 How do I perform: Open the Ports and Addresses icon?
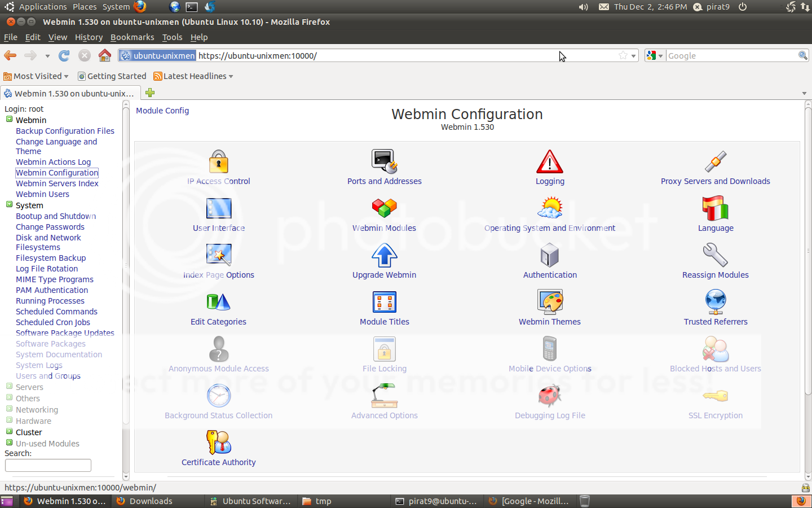(385, 162)
